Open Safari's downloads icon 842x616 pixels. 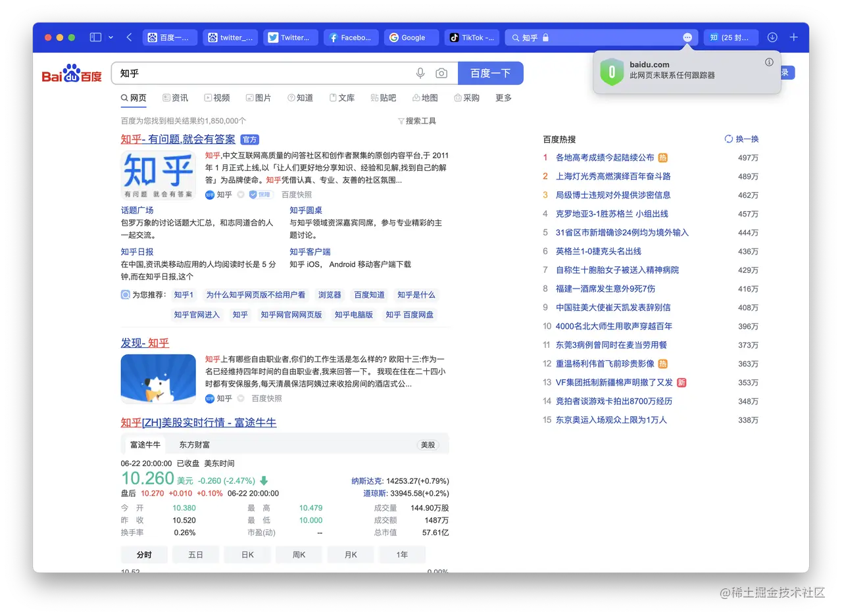pyautogui.click(x=773, y=37)
